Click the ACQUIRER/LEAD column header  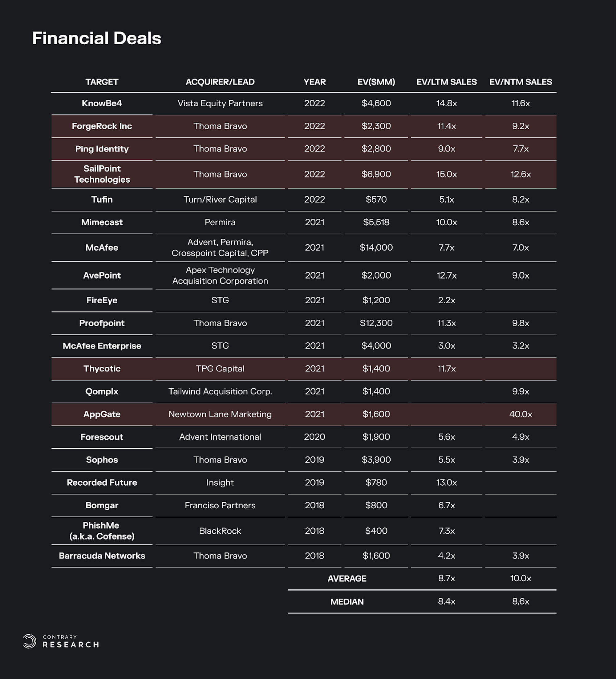[220, 82]
